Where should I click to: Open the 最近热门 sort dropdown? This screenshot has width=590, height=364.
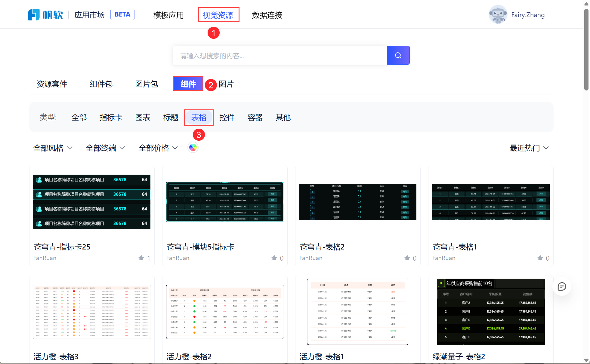529,148
